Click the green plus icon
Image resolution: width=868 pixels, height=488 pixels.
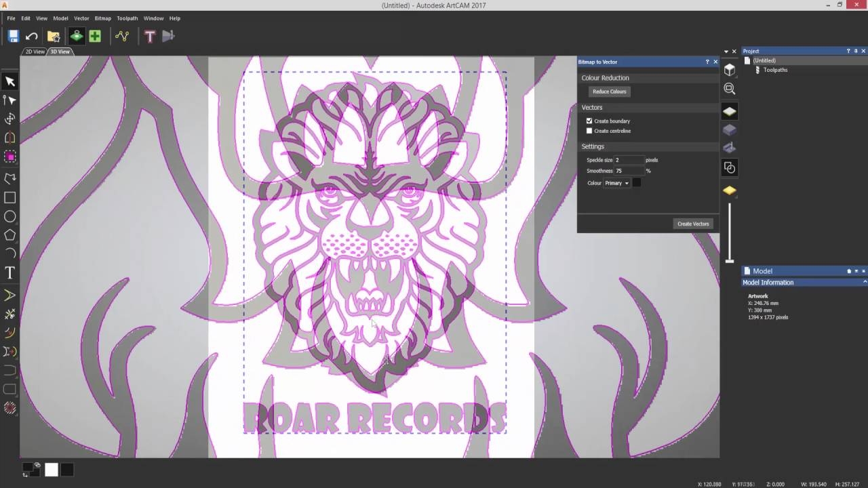coord(95,36)
